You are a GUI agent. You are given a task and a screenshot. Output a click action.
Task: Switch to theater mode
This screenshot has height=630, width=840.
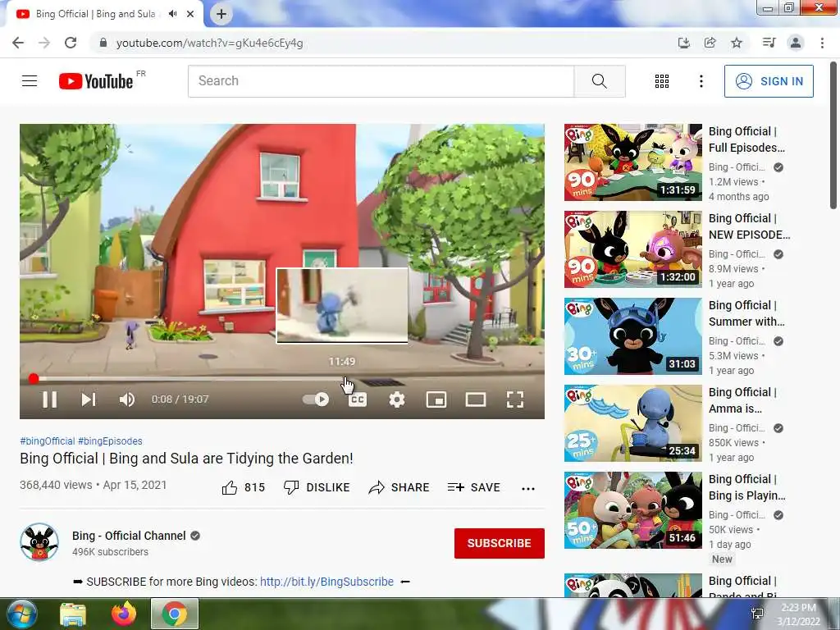tap(476, 399)
